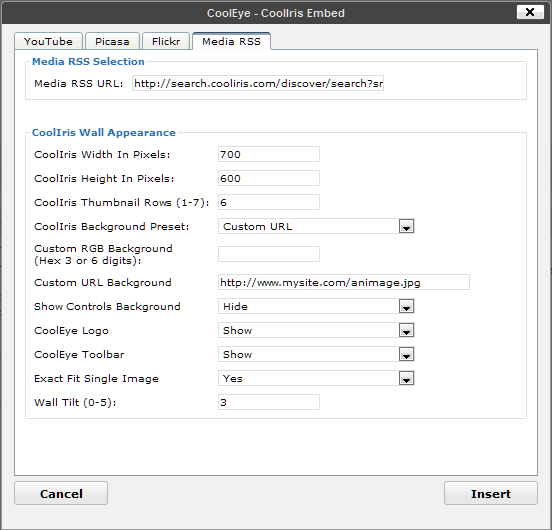The height and width of the screenshot is (530, 552).
Task: Select the Media RSS tab
Action: click(231, 41)
